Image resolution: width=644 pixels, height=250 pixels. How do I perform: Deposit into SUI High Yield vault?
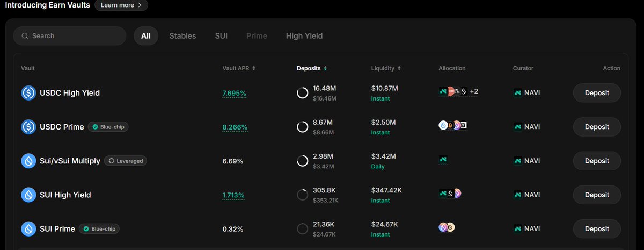tap(597, 195)
